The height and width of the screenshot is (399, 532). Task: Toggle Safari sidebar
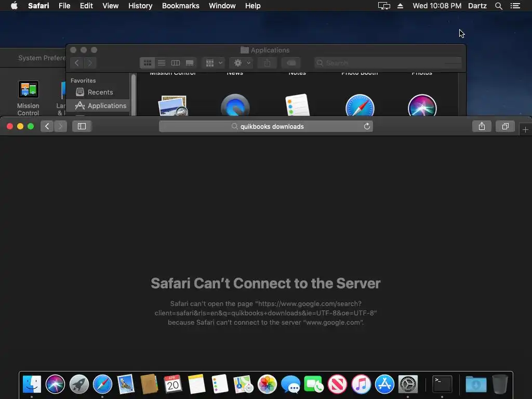click(x=82, y=126)
